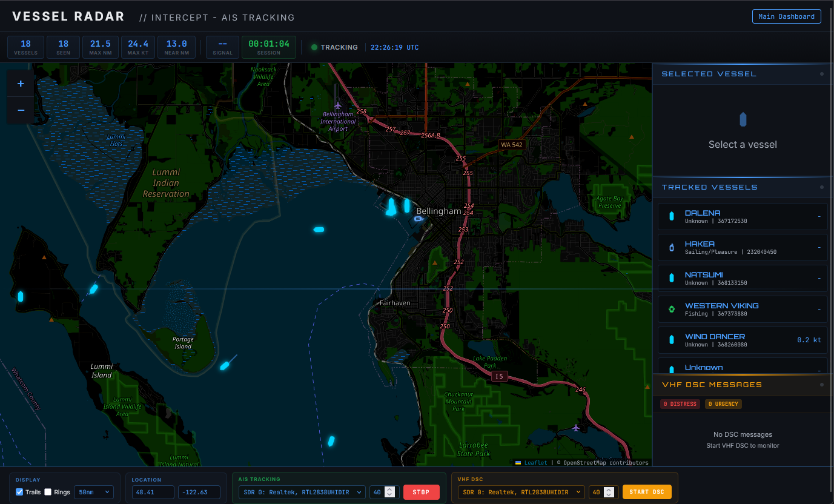Viewport: 834px width, 504px height.
Task: Click the status dot beside TRACKED VESSELS header
Action: [x=822, y=187]
